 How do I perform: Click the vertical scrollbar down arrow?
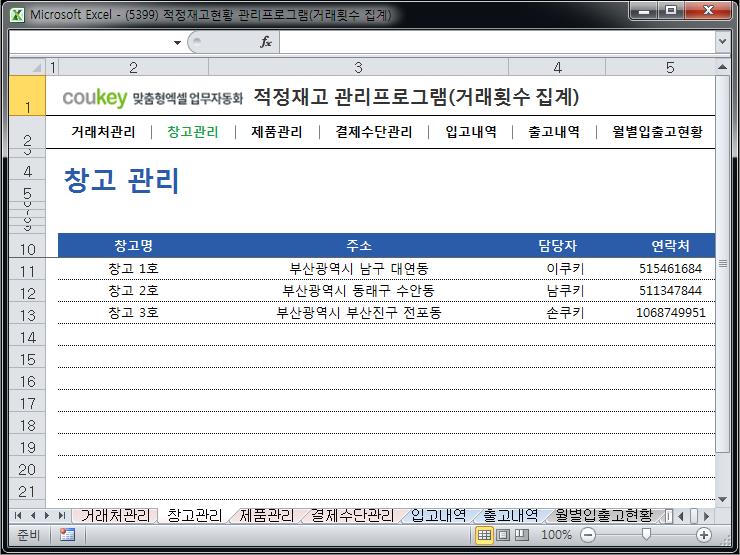722,499
